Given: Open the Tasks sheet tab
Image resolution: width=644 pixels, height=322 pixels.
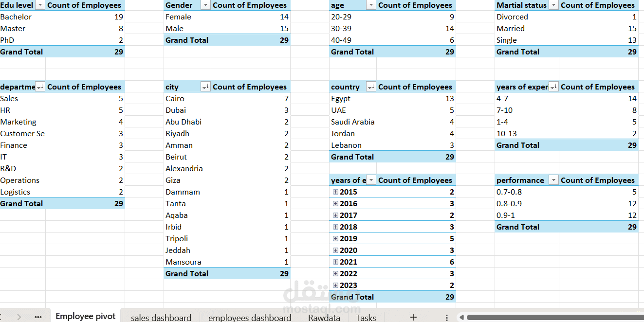Looking at the screenshot, I should coord(366,318).
